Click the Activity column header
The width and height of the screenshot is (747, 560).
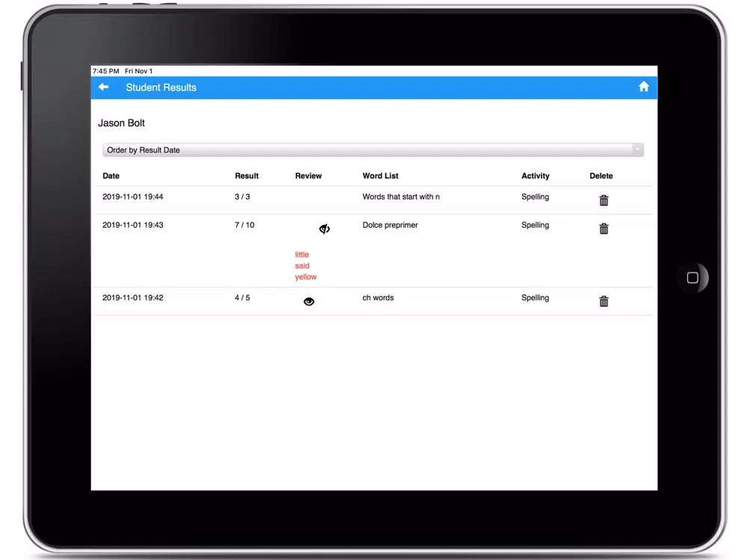536,175
